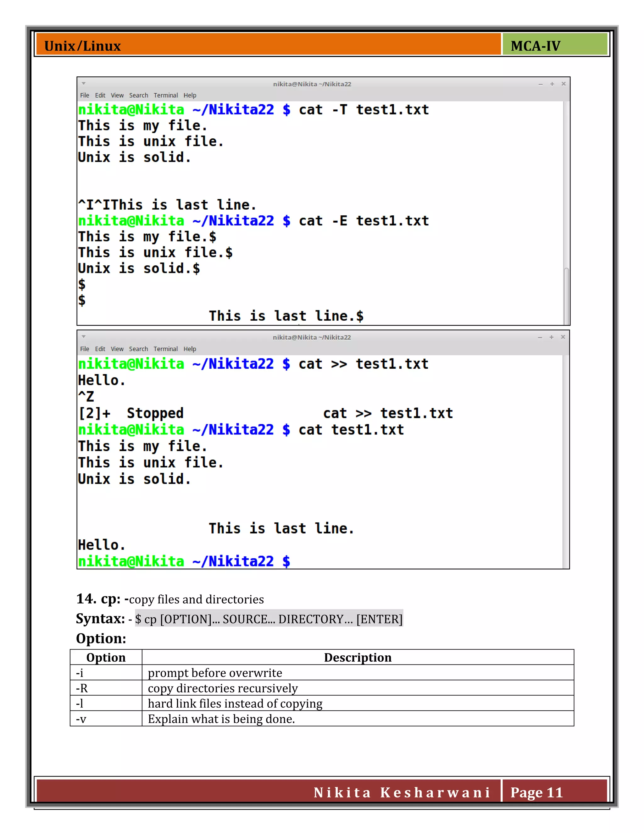Click the '-v' option table cell
644x833 pixels.
(x=106, y=719)
